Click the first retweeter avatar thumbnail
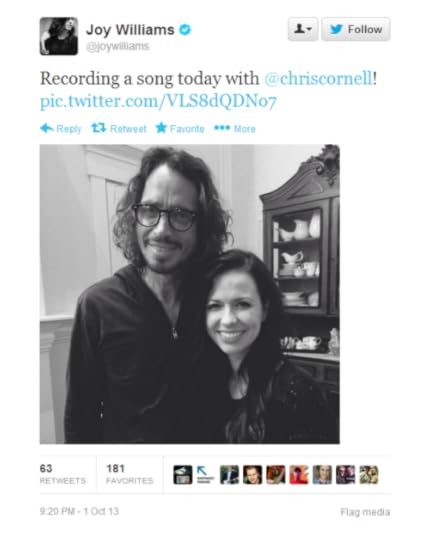This screenshot has width=430, height=540. 183,475
